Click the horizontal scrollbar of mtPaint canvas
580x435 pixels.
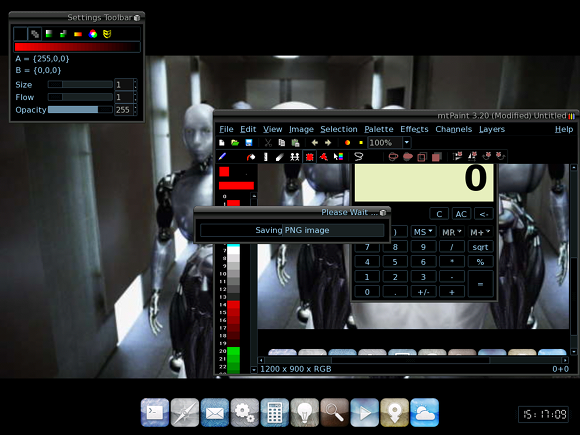click(413, 360)
